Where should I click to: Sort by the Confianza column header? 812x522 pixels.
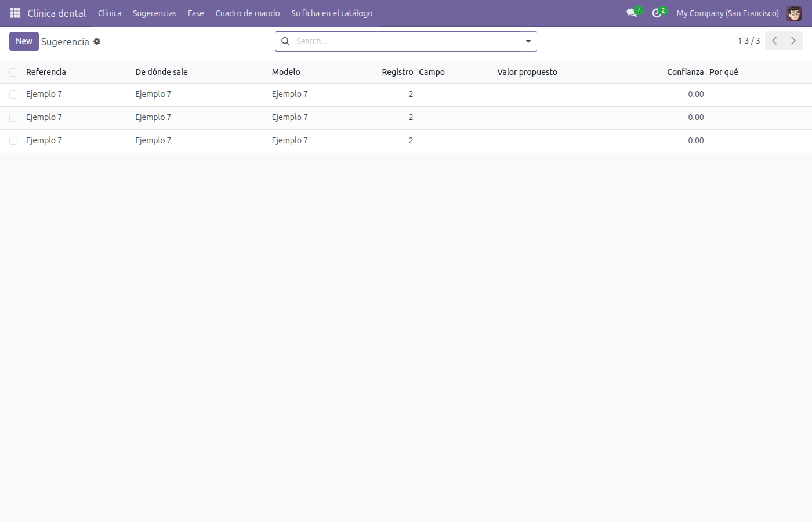pyautogui.click(x=685, y=72)
